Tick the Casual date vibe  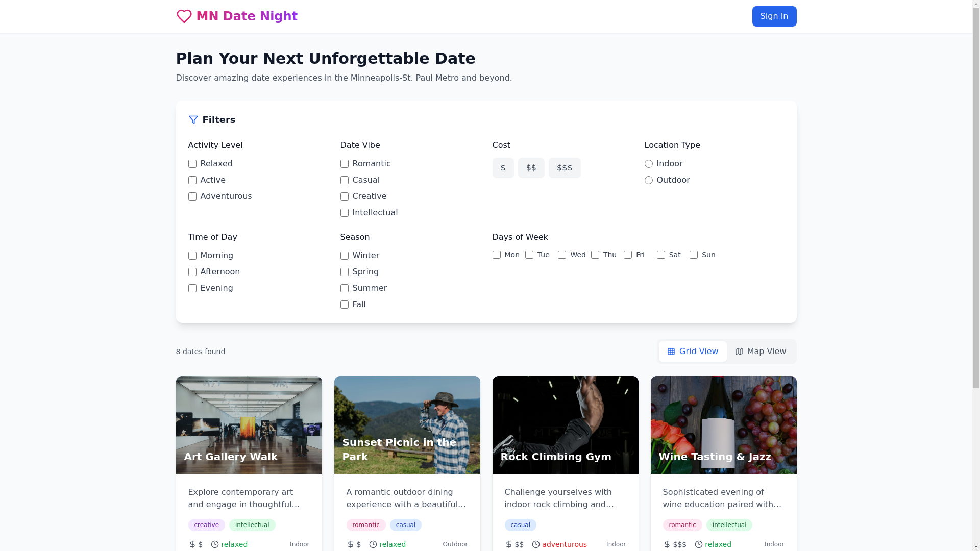345,180
